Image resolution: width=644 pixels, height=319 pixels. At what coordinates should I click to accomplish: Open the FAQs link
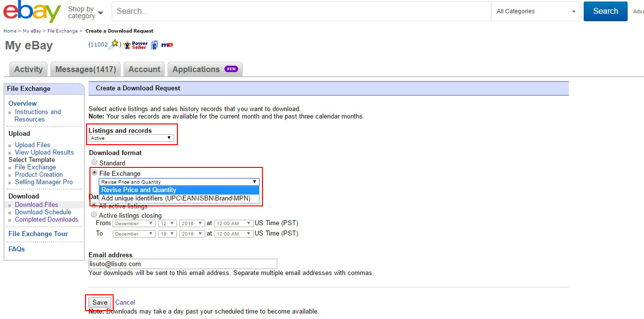[x=16, y=249]
